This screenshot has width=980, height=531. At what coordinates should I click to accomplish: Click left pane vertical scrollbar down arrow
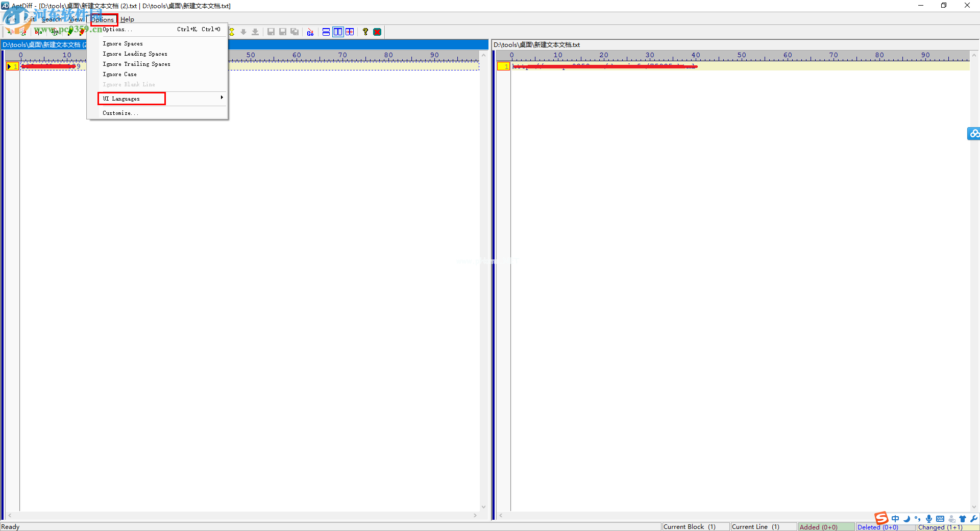483,507
